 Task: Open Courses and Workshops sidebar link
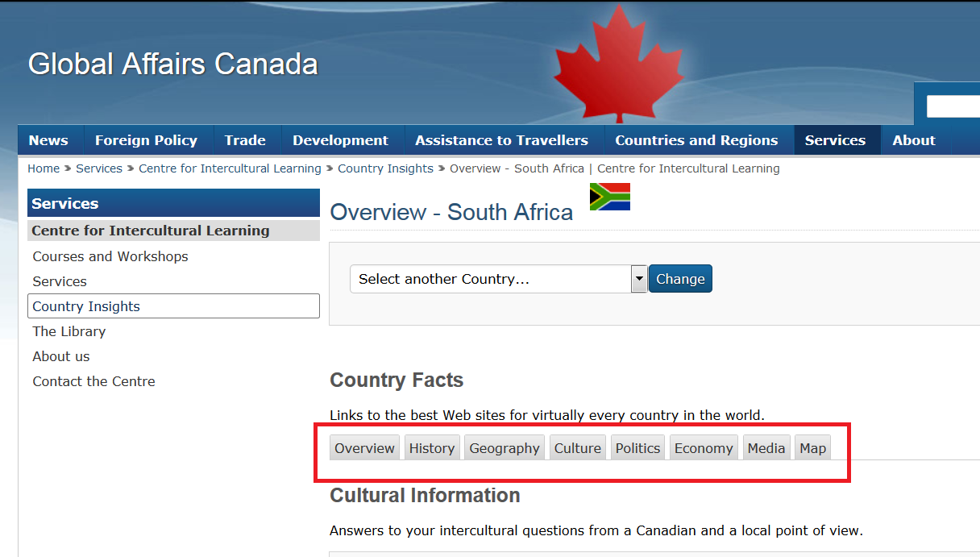click(x=110, y=256)
